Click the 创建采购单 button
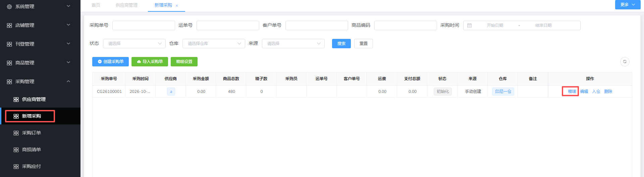 pyautogui.click(x=110, y=62)
